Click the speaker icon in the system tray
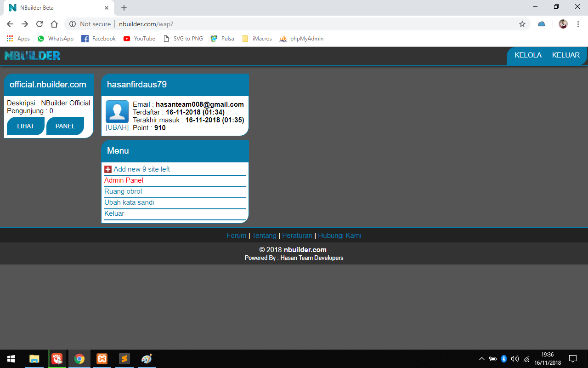Viewport: 588px width, 368px height. coord(514,359)
